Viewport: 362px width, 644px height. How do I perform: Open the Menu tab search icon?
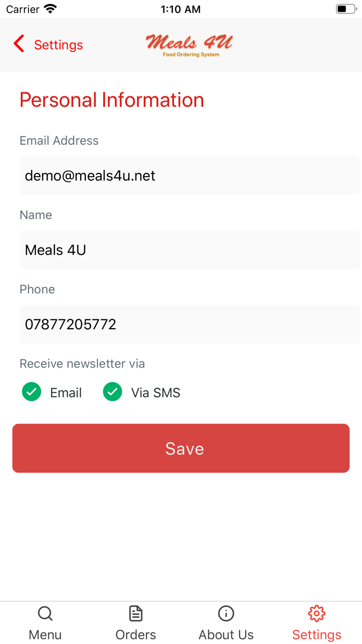point(45,613)
